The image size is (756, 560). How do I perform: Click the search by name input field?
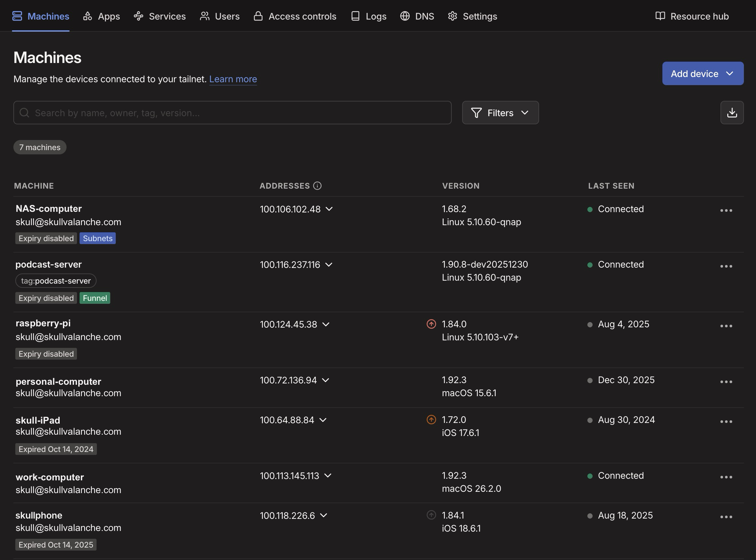232,113
